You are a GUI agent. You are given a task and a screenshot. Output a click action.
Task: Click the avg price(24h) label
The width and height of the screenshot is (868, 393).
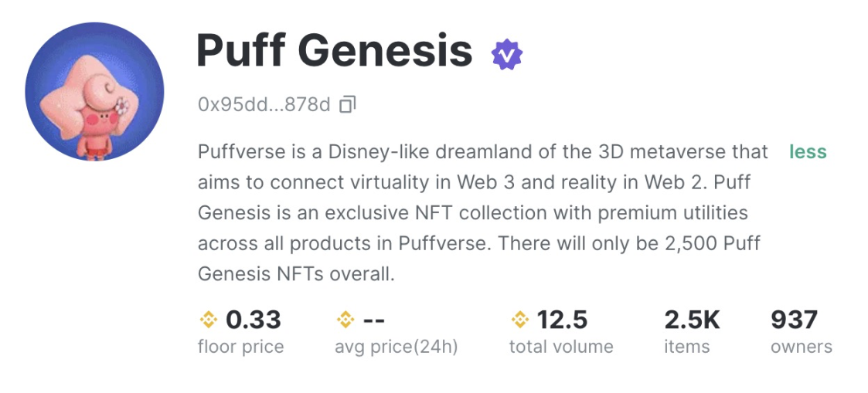396,347
